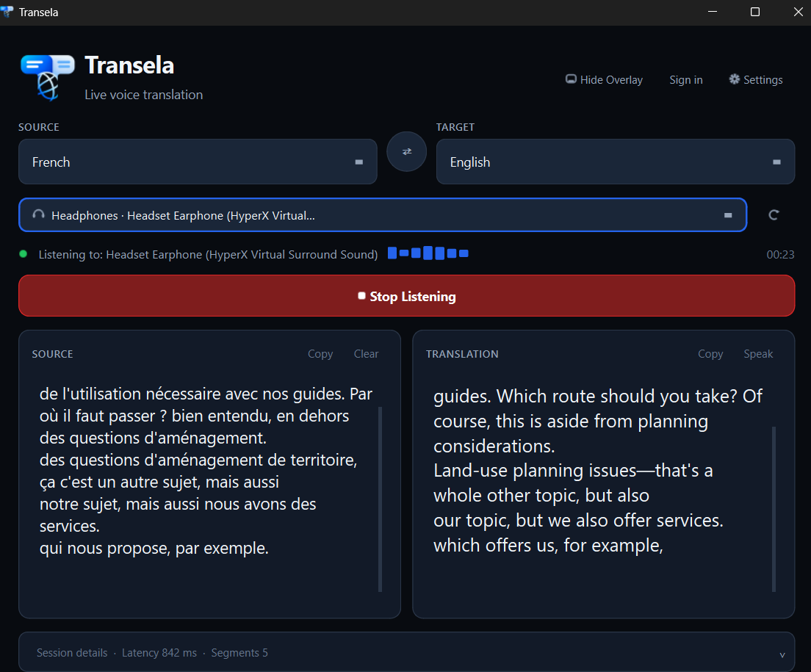Click the TRANSLATION panel heading
Viewport: 811px width, 672px height.
tap(462, 354)
